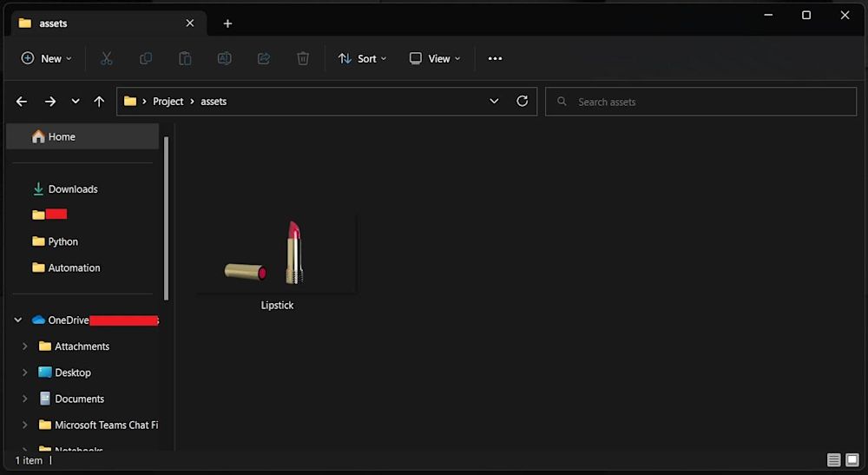Switch to Details view in status bar
This screenshot has height=475, width=868.
click(x=833, y=459)
